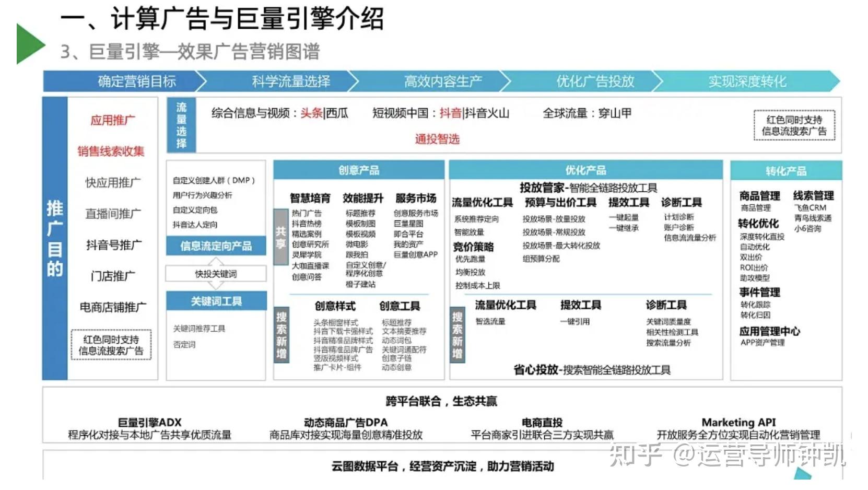Click the 投放管家 title line
The height and width of the screenshot is (490, 868).
pyautogui.click(x=588, y=188)
